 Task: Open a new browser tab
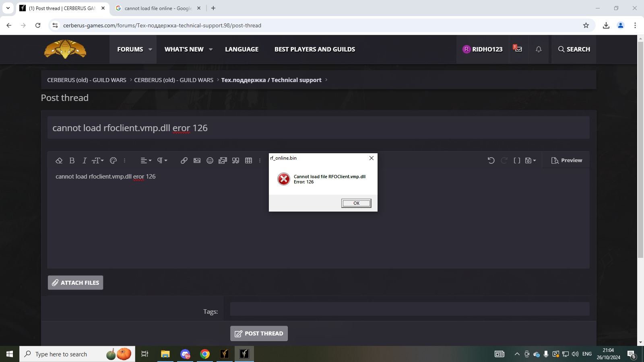tap(213, 8)
